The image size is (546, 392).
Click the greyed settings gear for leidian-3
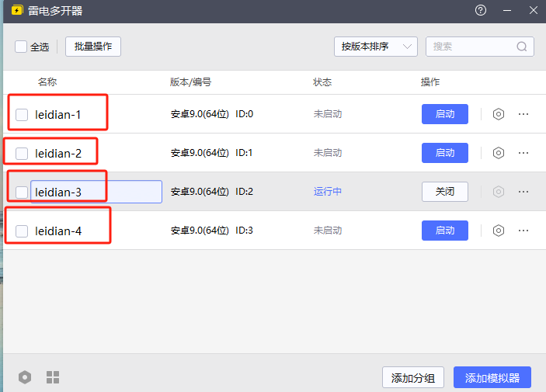499,192
